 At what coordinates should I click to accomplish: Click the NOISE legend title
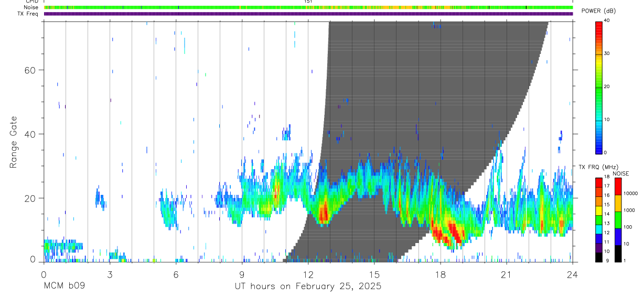(x=621, y=173)
